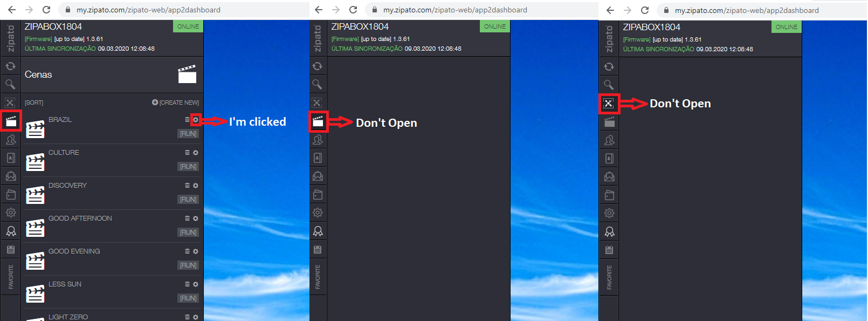The height and width of the screenshot is (321, 868).
Task: Click trash icon for GOOD AFTERNOON scene
Action: [187, 218]
